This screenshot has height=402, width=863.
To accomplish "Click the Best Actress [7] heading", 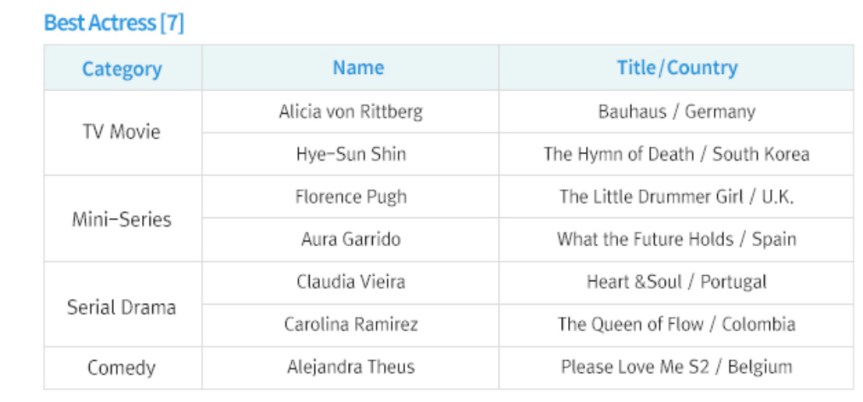I will point(114,23).
